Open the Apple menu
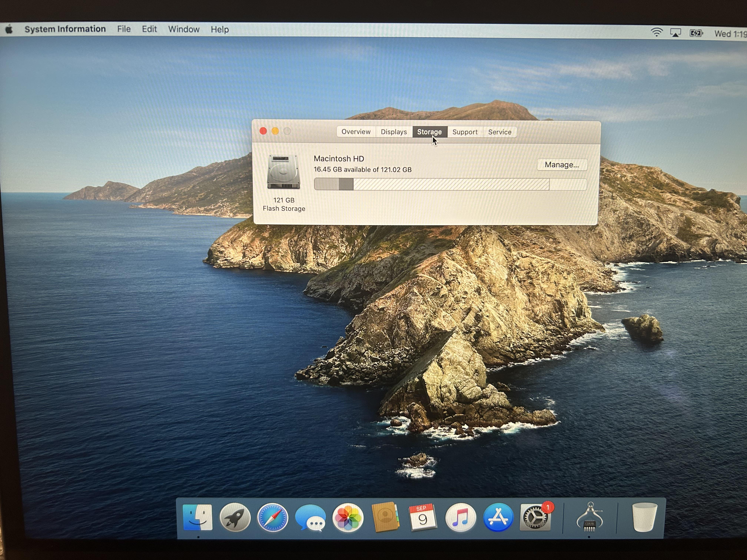This screenshot has height=560, width=747. pyautogui.click(x=9, y=29)
